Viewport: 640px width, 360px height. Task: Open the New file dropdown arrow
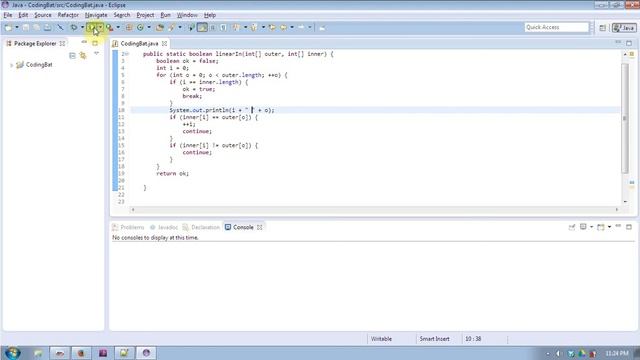17,27
